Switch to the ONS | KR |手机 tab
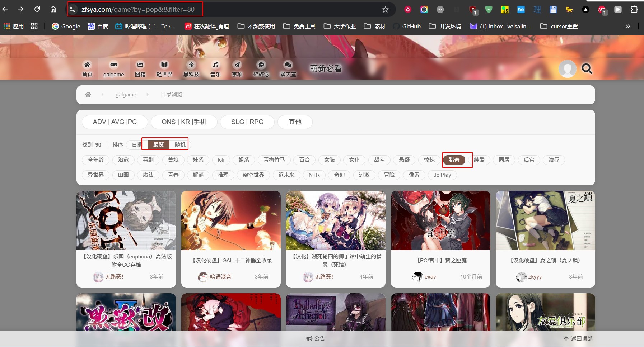 coord(184,122)
